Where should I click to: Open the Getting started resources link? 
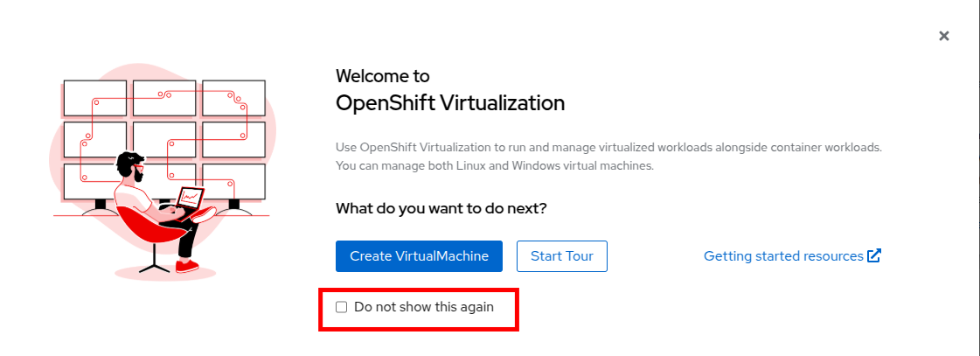[x=783, y=256]
